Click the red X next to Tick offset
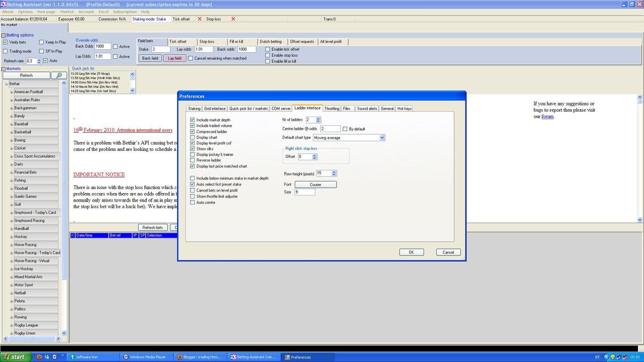Screen dimensions: 644x362 [200, 19]
